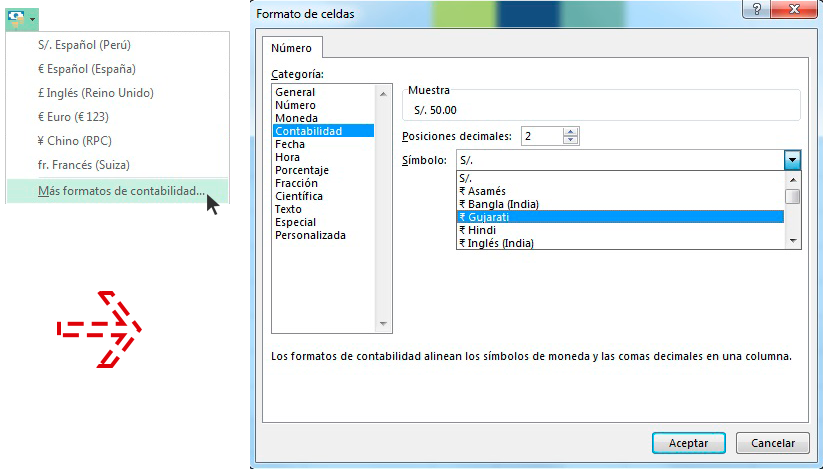
Task: Pick S/. in the symbol list
Action: pos(620,178)
